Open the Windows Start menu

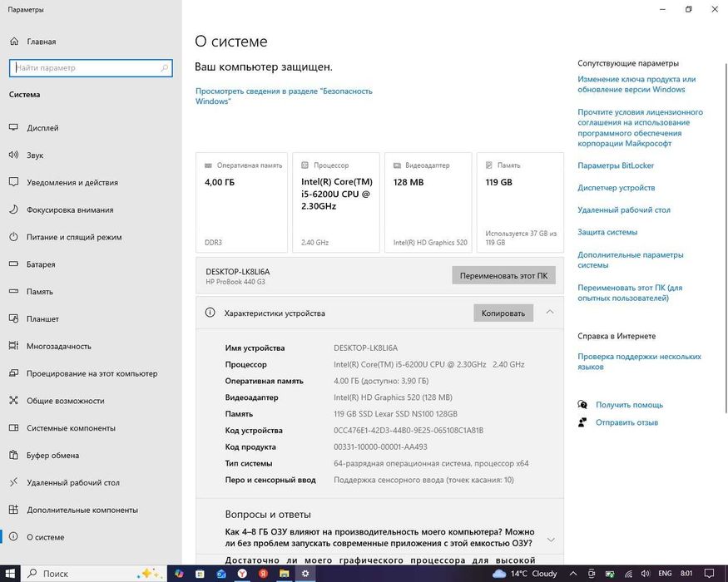10,574
